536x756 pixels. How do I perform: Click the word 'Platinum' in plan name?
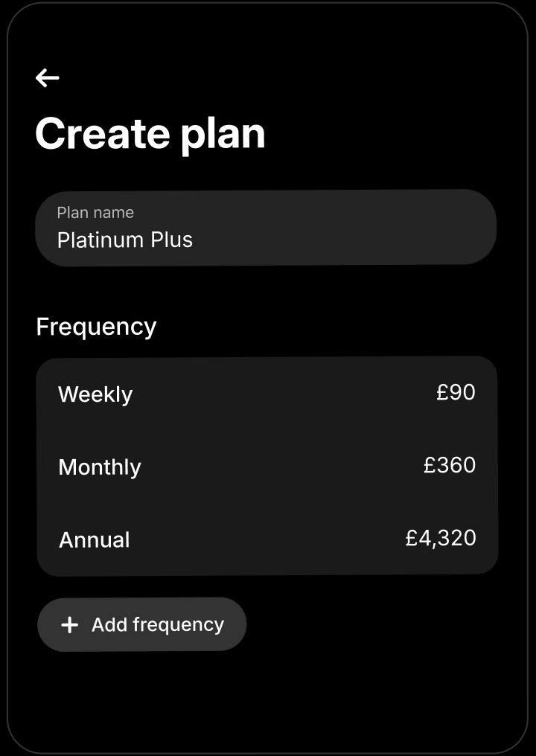tap(100, 240)
